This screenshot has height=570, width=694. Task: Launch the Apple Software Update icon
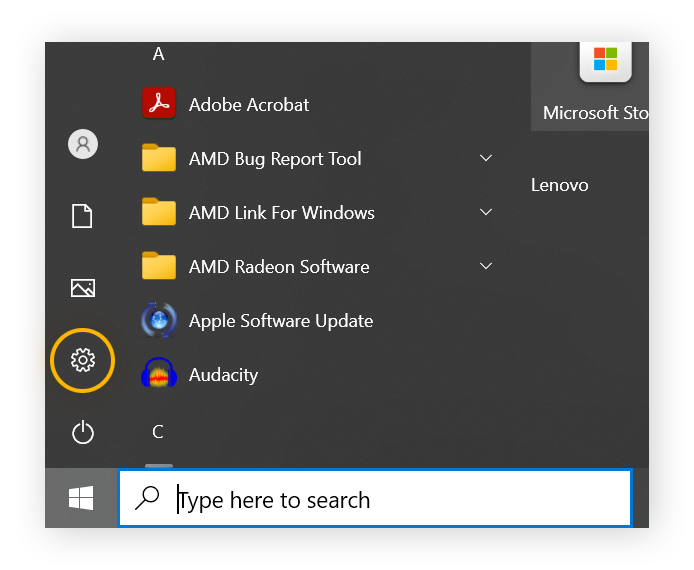[159, 320]
